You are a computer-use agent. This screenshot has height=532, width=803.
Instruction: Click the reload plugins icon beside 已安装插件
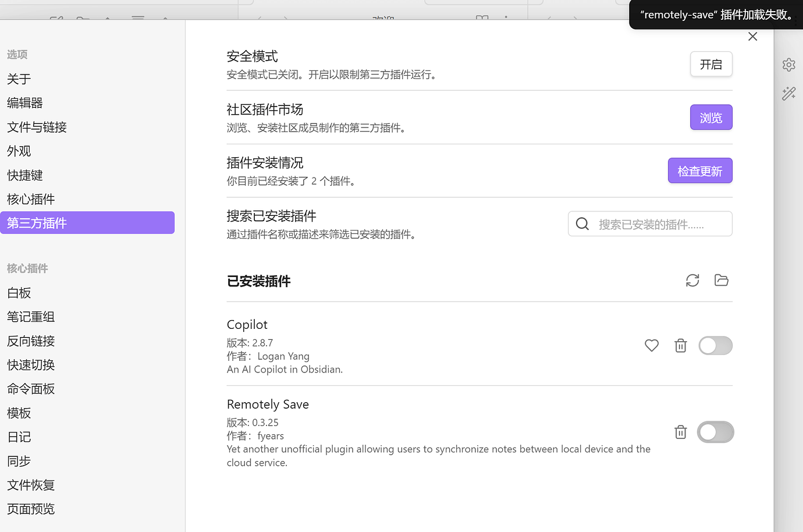(692, 280)
